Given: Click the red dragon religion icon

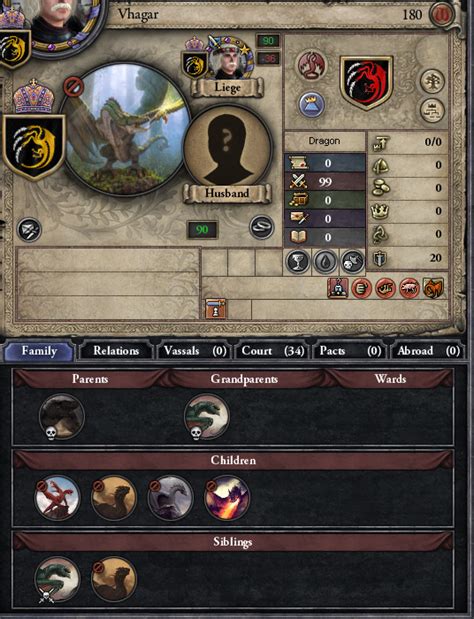Looking at the screenshot, I should (x=312, y=65).
